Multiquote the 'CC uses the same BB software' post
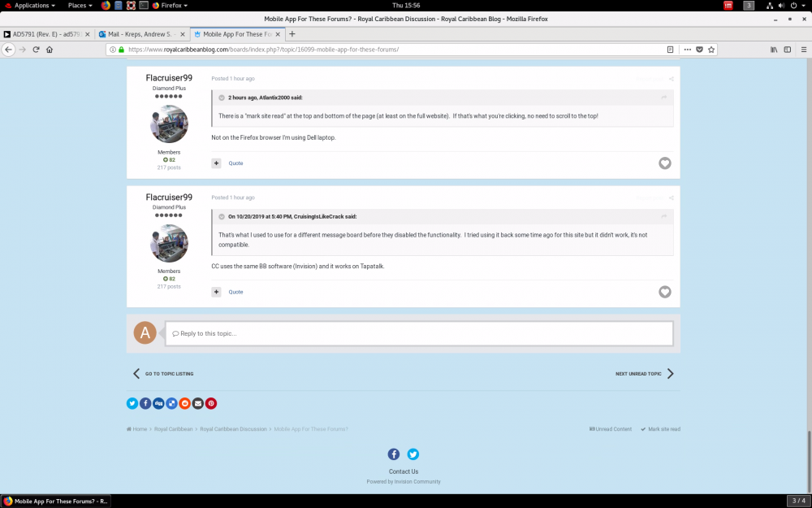Image resolution: width=812 pixels, height=508 pixels. [217, 292]
